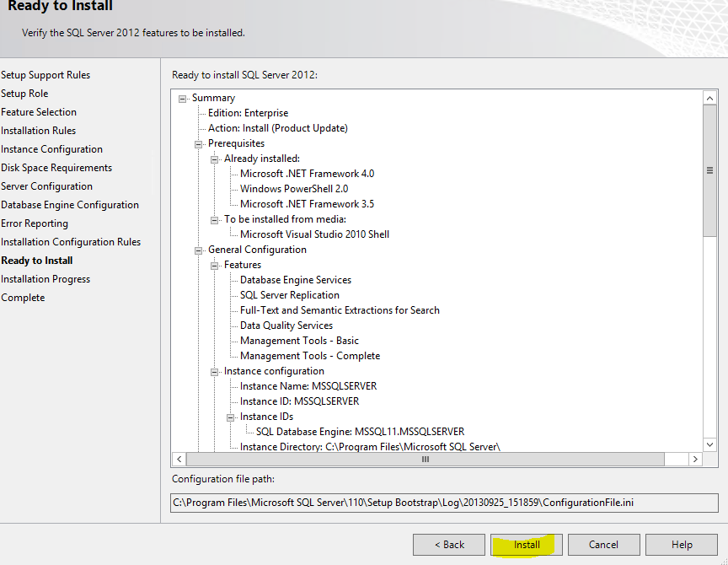Image resolution: width=728 pixels, height=565 pixels.
Task: Select 'Management Tools - Complete' row
Action: tap(310, 356)
